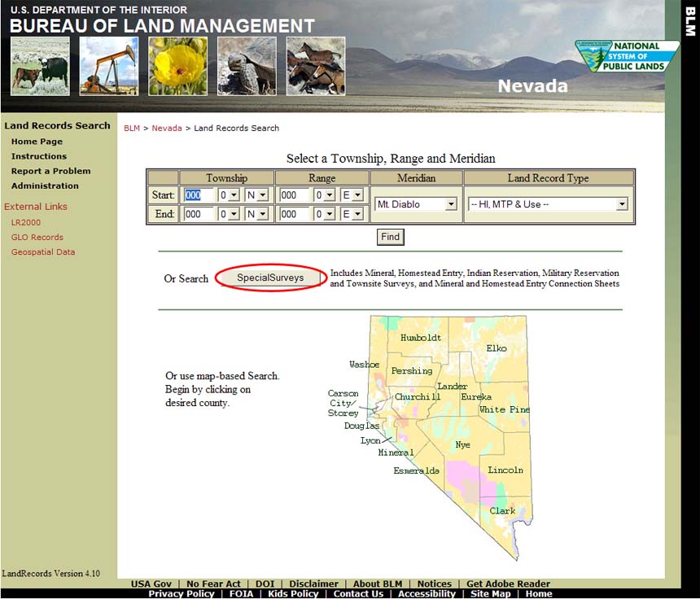Open the DOI footer link
700x599 pixels.
tap(265, 584)
